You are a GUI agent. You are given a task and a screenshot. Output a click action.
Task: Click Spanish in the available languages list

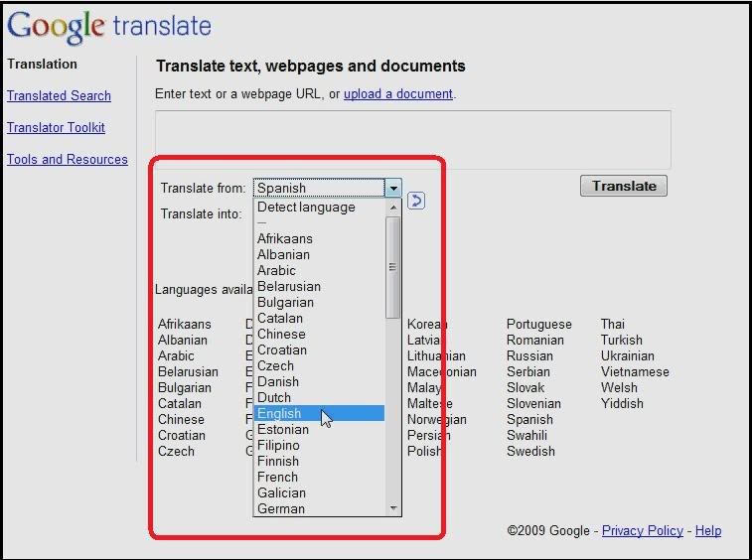[x=529, y=420]
